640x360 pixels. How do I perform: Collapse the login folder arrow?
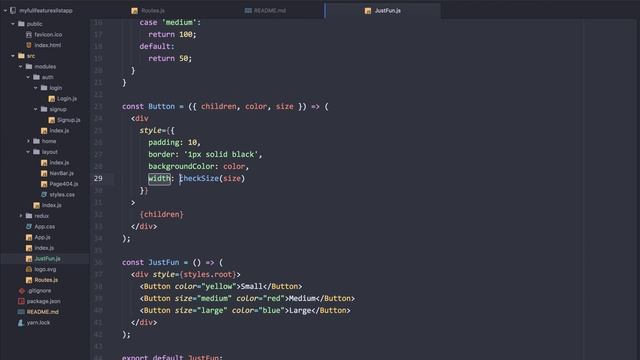[36, 88]
